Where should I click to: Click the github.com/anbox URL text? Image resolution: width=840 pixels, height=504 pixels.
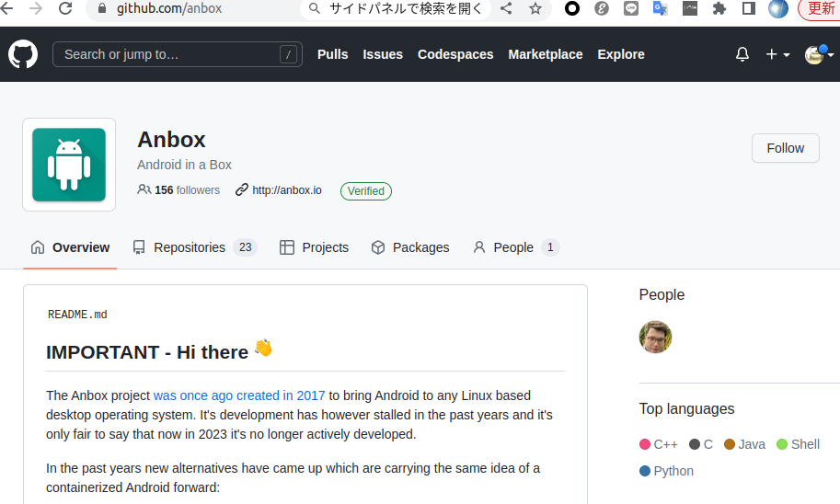(x=169, y=8)
